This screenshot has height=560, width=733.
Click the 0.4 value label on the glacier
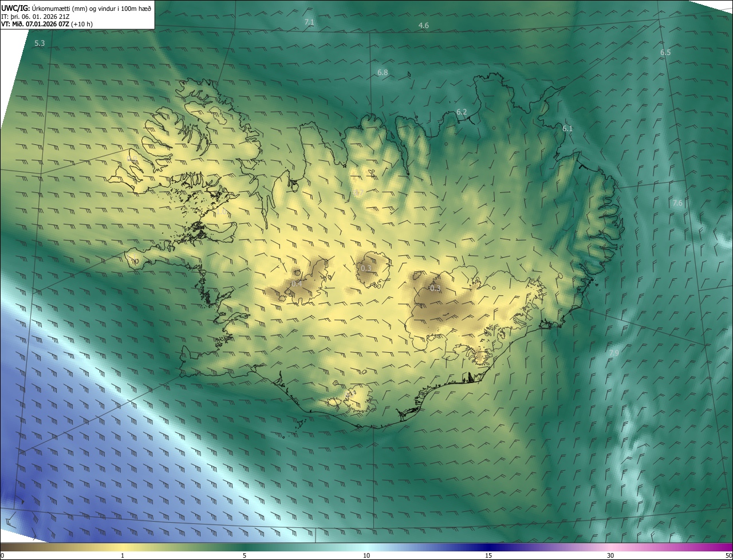pyautogui.click(x=297, y=284)
